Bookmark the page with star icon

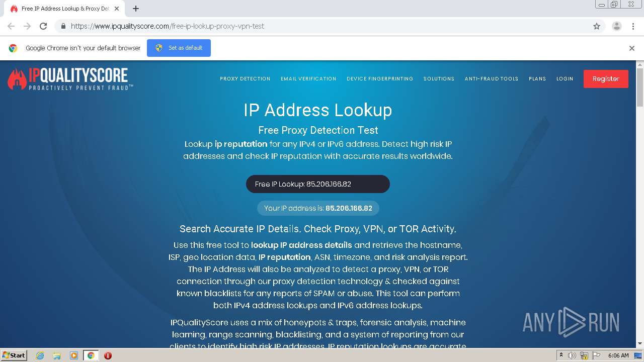click(597, 26)
